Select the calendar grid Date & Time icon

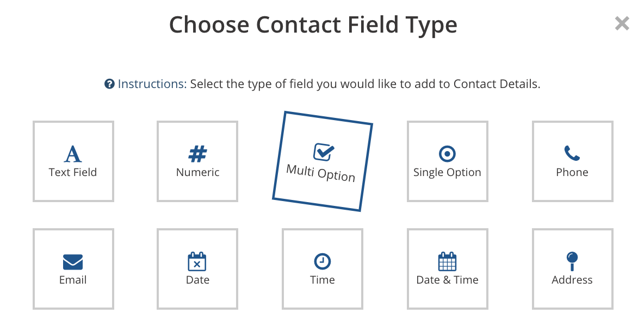[447, 262]
